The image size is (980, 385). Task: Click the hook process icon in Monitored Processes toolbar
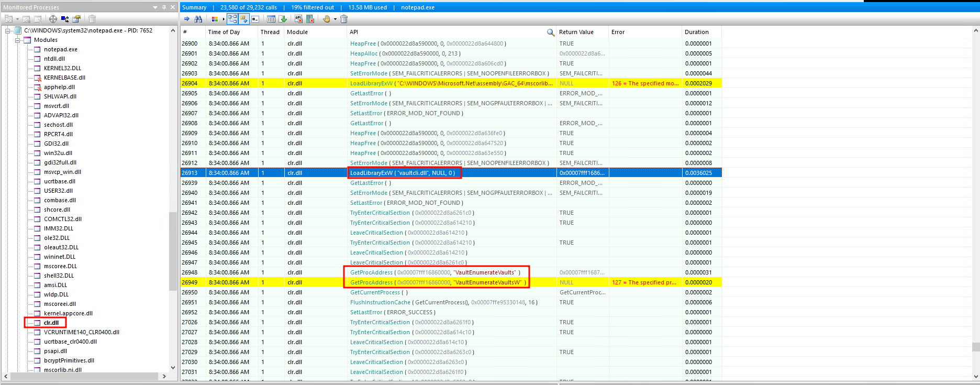[8, 19]
